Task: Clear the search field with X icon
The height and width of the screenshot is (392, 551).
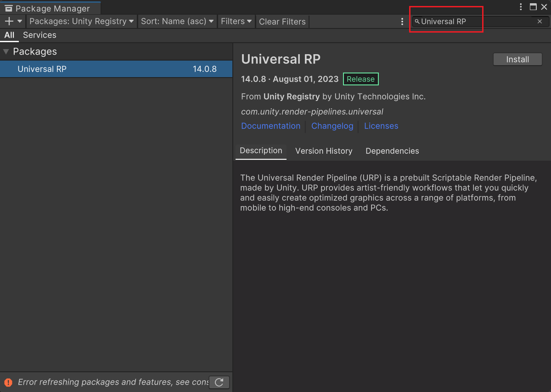Action: click(540, 22)
